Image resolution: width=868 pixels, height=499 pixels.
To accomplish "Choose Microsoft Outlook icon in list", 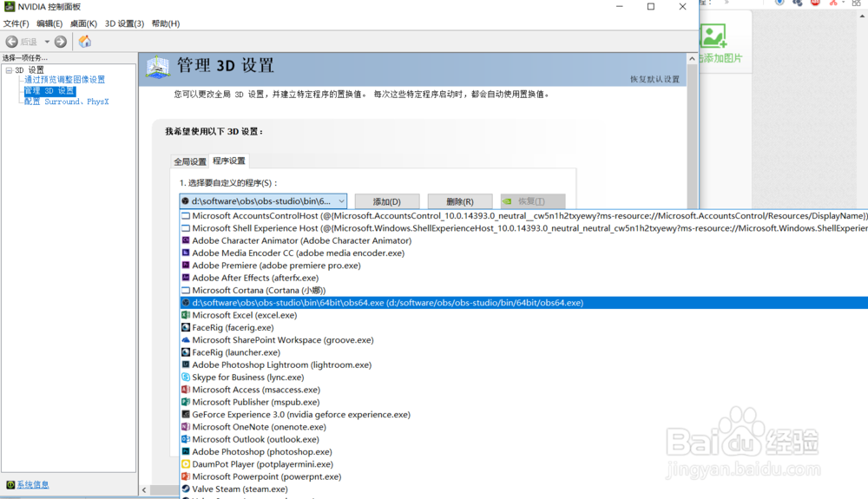I will (x=186, y=439).
